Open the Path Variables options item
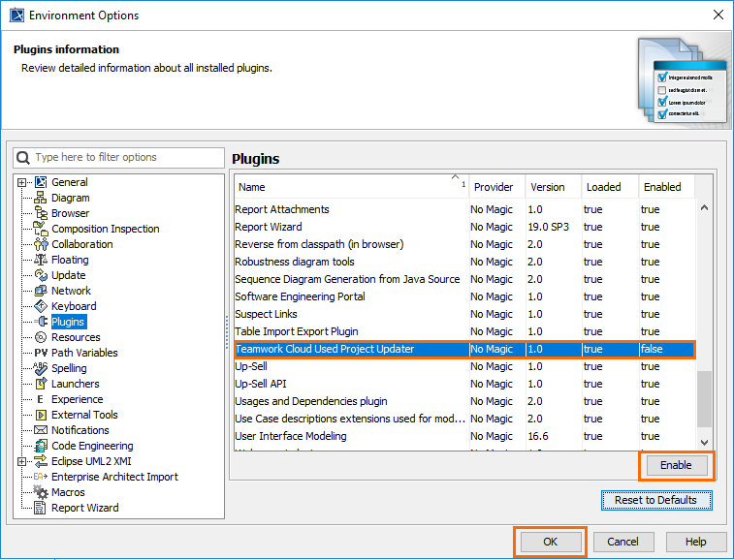Screen dimensions: 734x560 coord(84,353)
